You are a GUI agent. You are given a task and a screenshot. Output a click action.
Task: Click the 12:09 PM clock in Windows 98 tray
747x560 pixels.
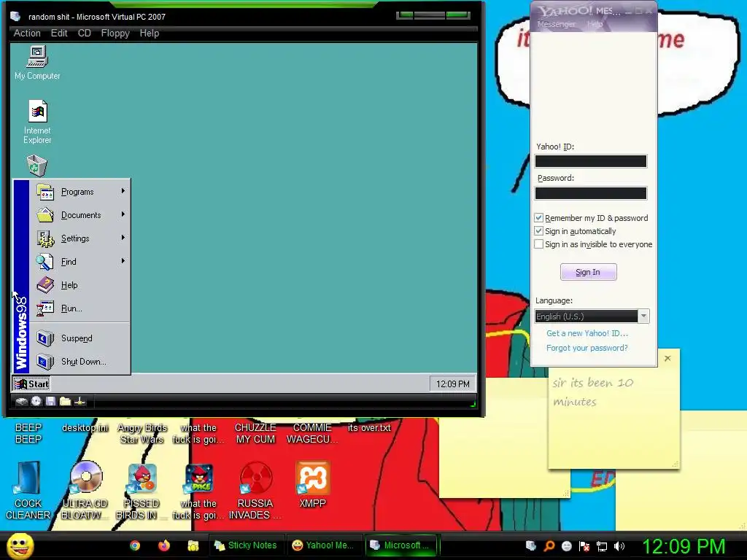(453, 384)
